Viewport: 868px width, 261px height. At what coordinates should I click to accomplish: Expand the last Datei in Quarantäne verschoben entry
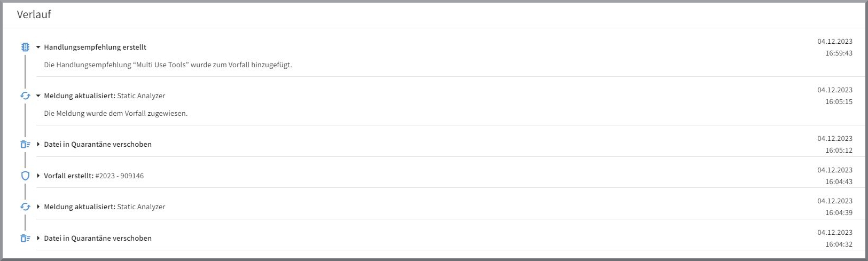pyautogui.click(x=38, y=238)
